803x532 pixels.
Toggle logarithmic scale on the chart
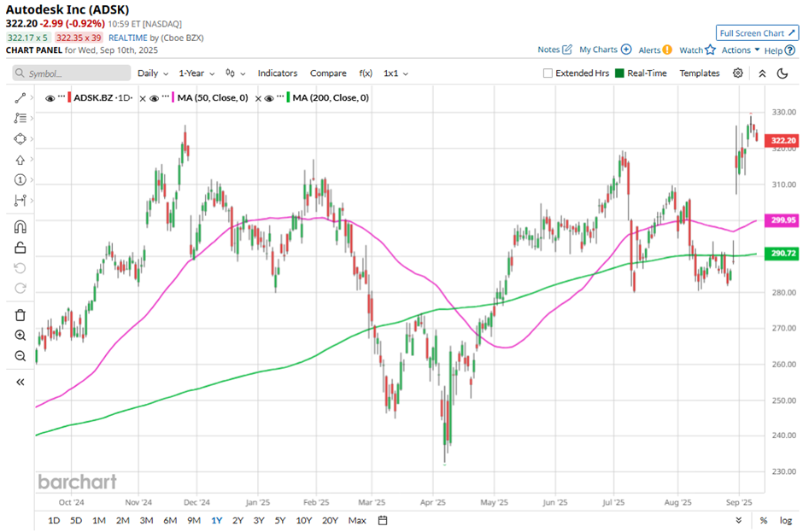786,520
